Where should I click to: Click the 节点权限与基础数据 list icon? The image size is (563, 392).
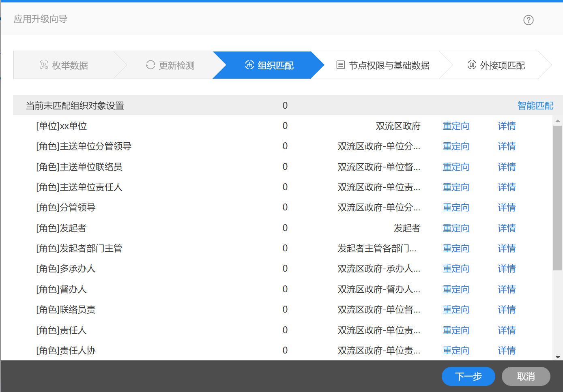coord(341,65)
